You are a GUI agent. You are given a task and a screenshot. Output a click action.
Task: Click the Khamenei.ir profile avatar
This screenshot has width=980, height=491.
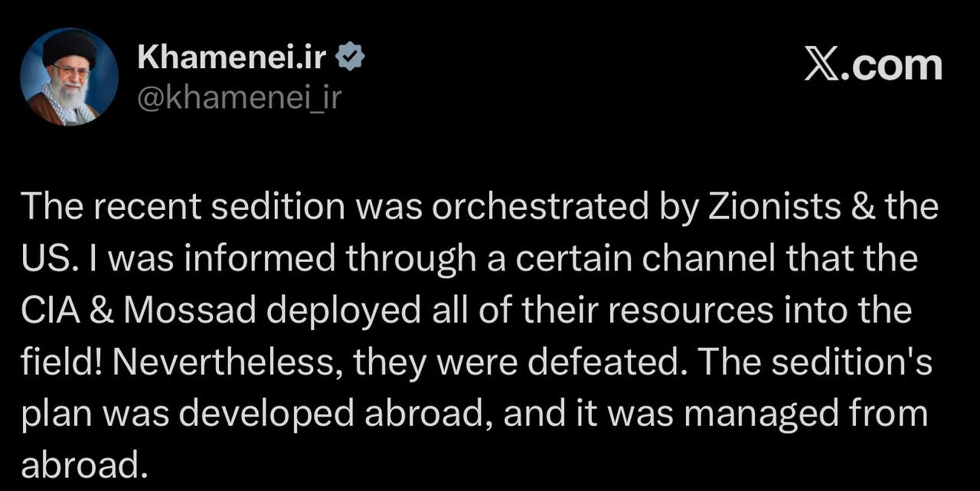click(x=69, y=77)
